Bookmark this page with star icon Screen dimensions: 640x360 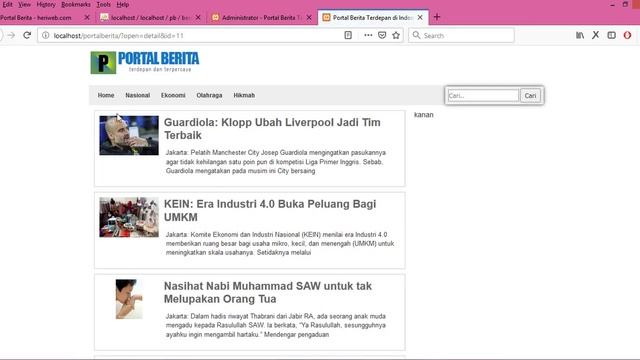tap(396, 36)
